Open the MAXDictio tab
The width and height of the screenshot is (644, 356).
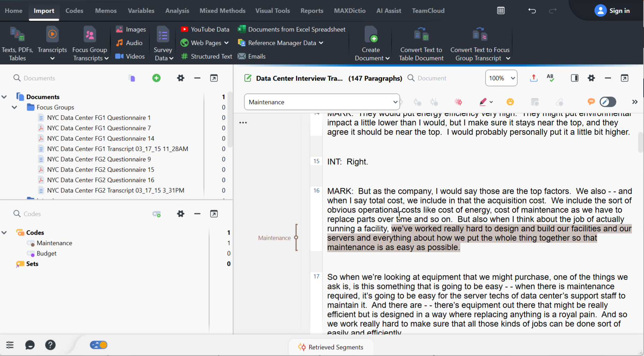point(350,11)
